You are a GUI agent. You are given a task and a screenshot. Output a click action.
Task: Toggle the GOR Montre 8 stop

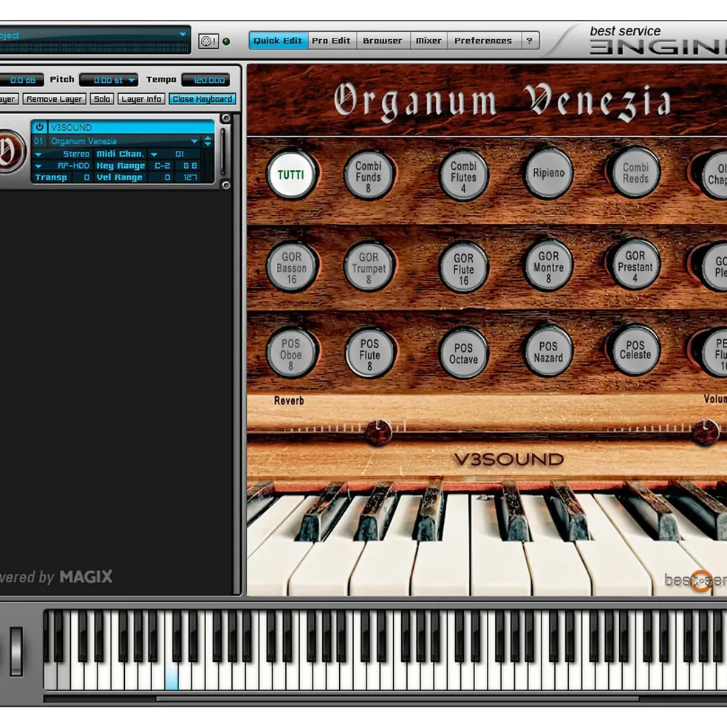tap(548, 266)
